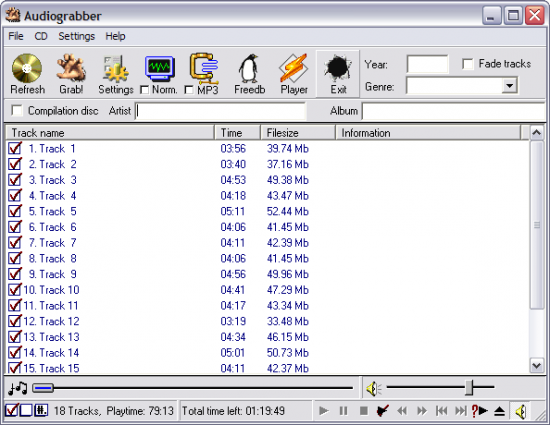
Task: Open the Settings menu in menu bar
Action: [x=76, y=36]
